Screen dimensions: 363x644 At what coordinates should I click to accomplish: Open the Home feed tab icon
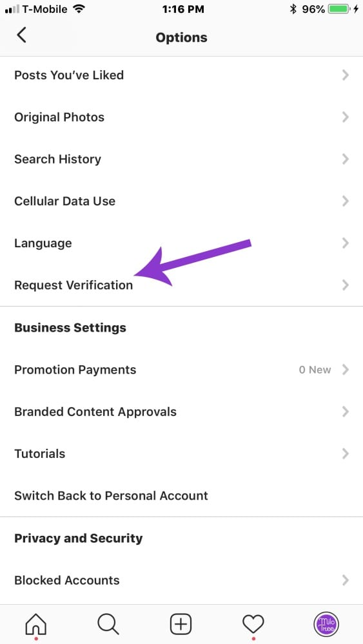click(x=36, y=625)
